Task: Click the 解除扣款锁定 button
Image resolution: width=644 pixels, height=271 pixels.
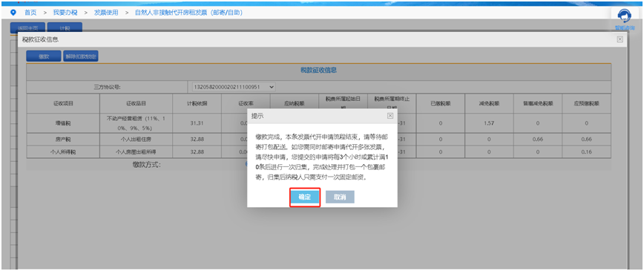Action: [80, 56]
